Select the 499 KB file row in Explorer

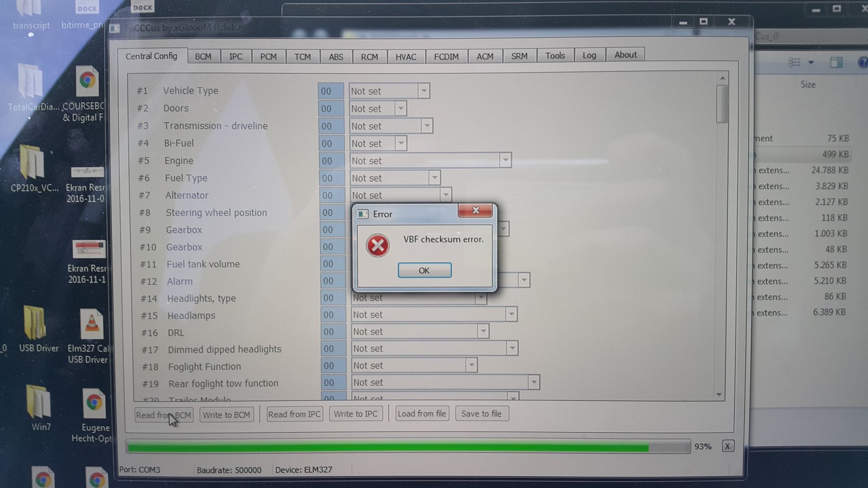802,155
